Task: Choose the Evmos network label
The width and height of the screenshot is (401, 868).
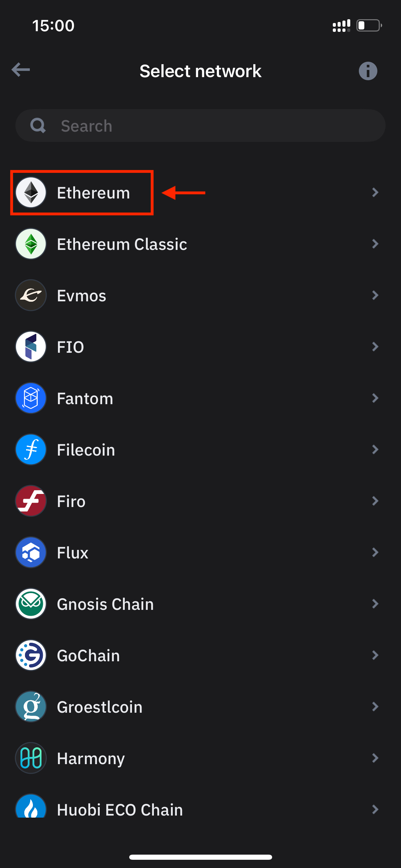Action: [x=82, y=296]
